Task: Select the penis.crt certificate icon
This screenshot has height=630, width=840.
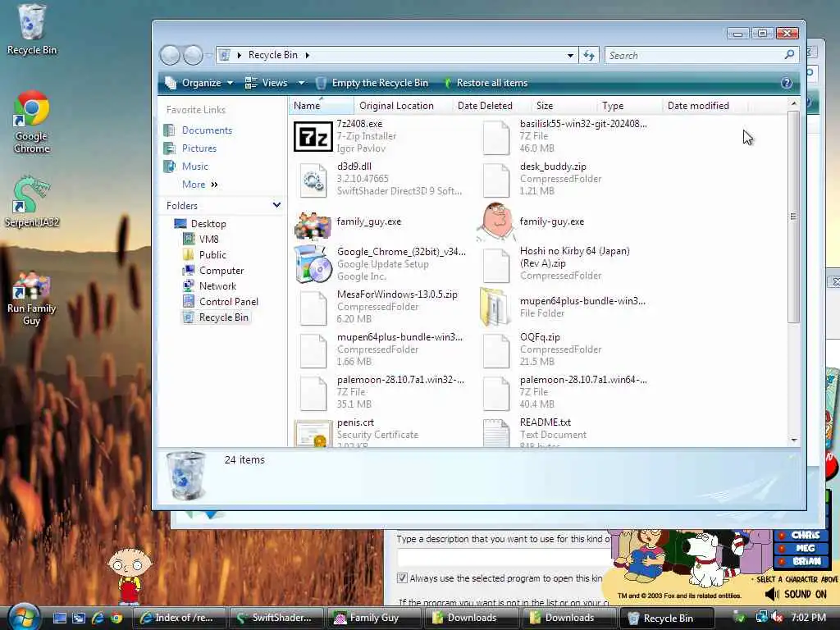Action: click(313, 433)
